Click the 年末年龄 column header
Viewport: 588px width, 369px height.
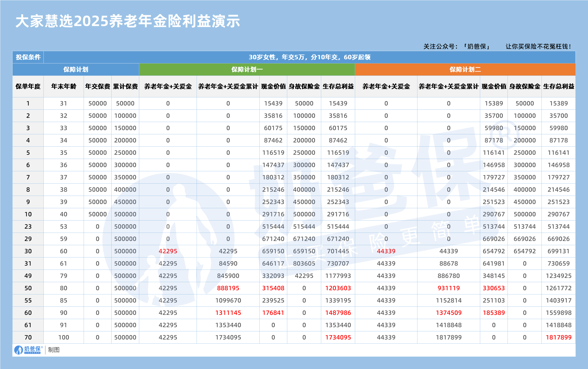tap(63, 86)
